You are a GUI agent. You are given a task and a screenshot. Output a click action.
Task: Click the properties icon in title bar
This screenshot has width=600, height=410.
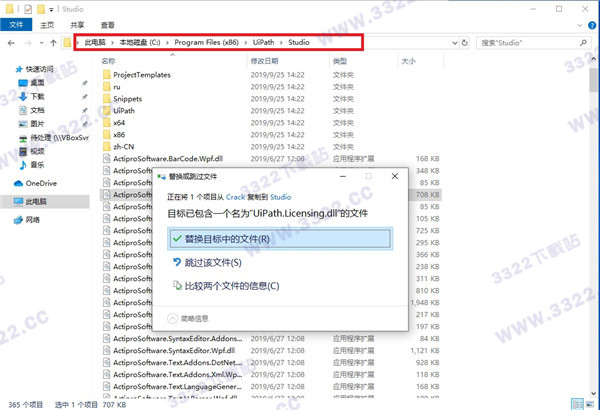coord(28,9)
